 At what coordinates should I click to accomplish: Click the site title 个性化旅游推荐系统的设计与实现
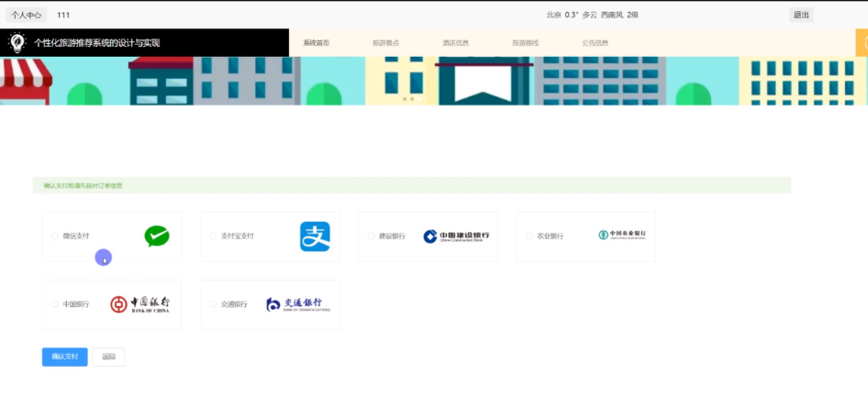tap(97, 42)
